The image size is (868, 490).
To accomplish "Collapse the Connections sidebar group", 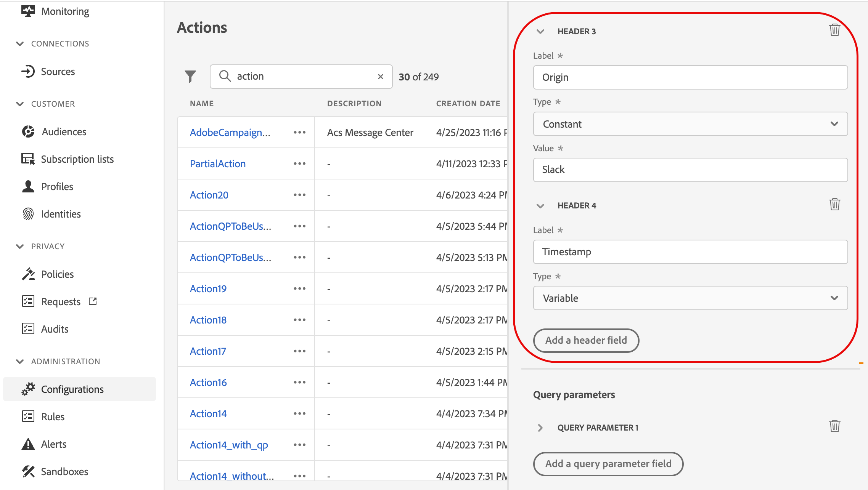I will tap(20, 44).
